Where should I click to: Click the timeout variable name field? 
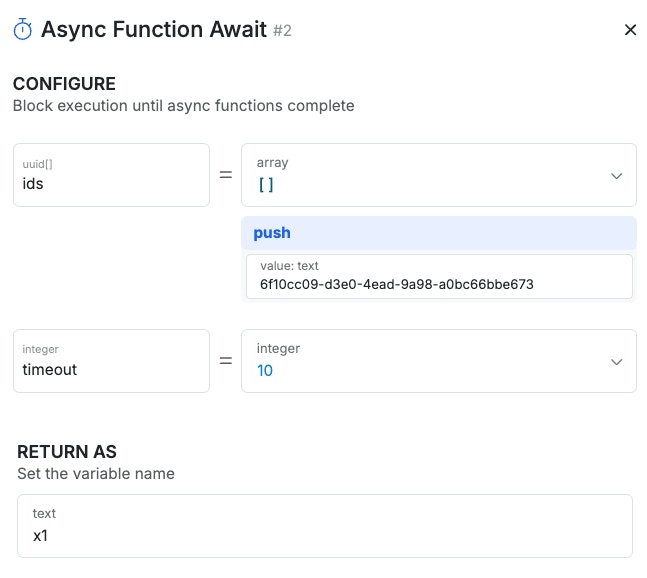[110, 369]
